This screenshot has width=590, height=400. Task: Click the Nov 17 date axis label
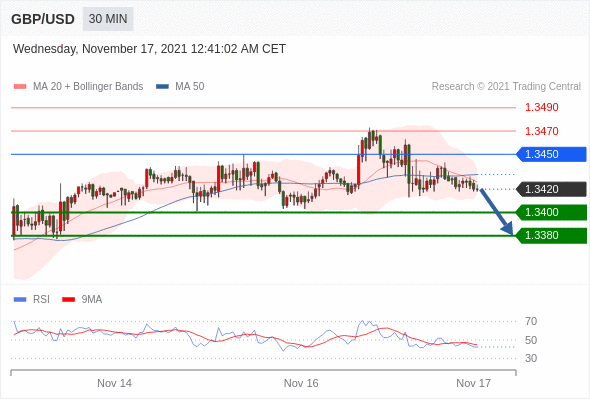click(x=473, y=383)
